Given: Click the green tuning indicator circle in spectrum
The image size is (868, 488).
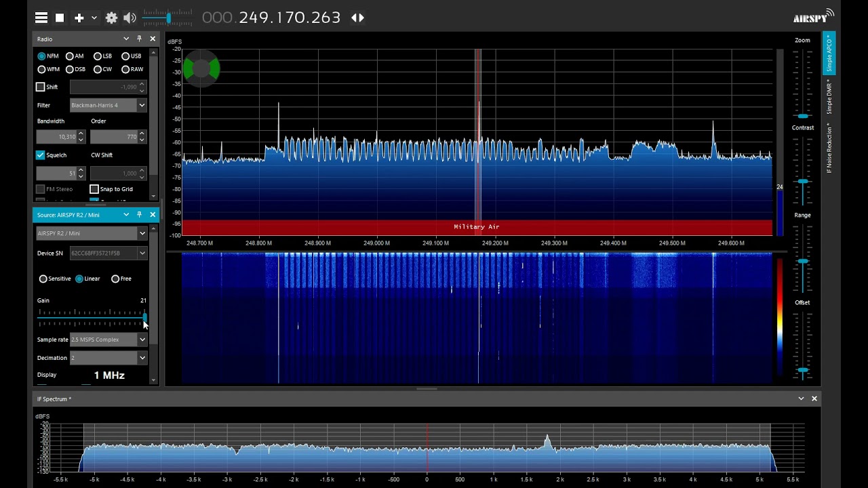Looking at the screenshot, I should point(201,68).
